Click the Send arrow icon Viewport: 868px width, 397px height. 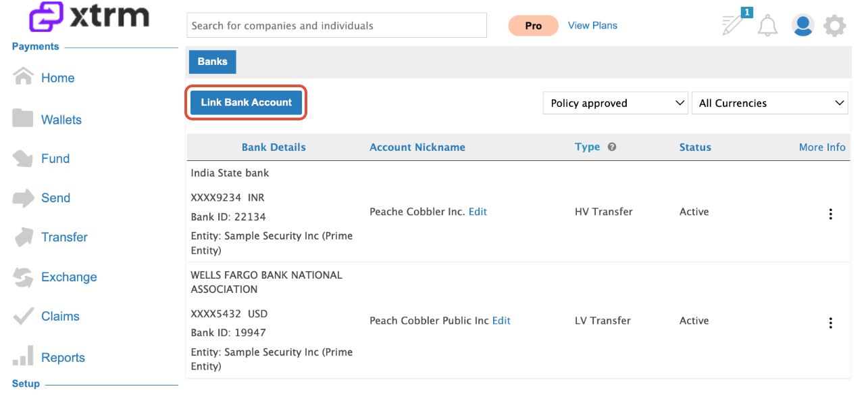[x=23, y=198]
